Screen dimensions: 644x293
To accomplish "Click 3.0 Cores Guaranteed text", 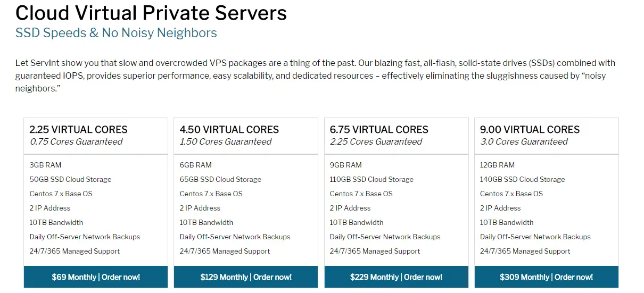I will click(x=524, y=142).
